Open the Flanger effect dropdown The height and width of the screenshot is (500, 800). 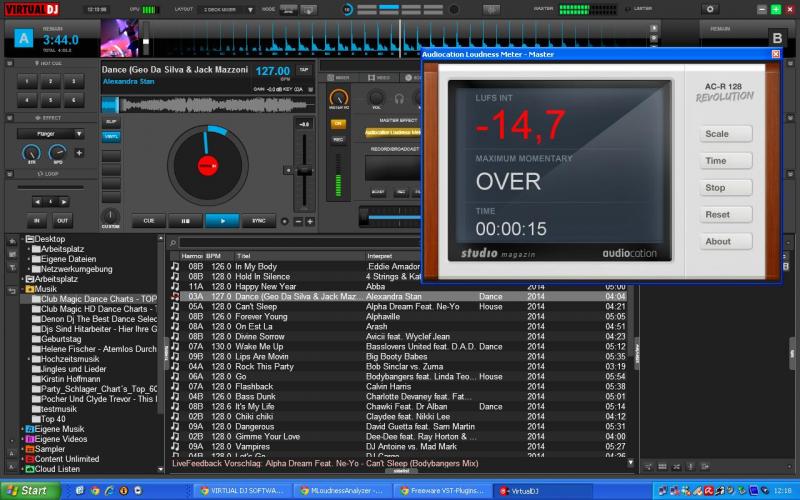tap(50, 132)
